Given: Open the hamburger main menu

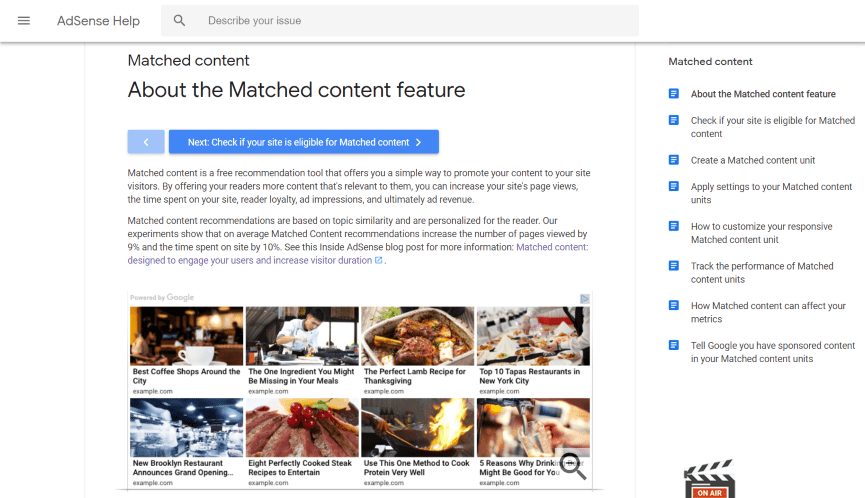Looking at the screenshot, I should tap(24, 21).
